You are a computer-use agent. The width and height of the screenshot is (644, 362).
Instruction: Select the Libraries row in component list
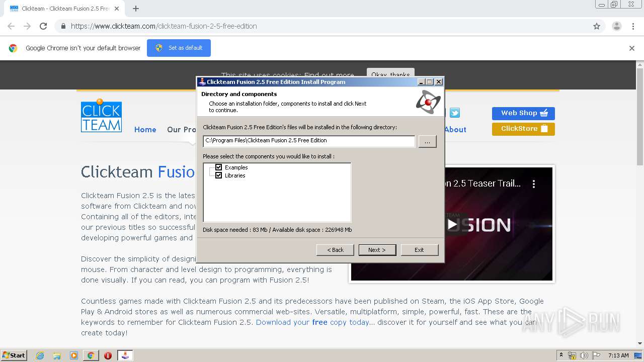pyautogui.click(x=235, y=175)
